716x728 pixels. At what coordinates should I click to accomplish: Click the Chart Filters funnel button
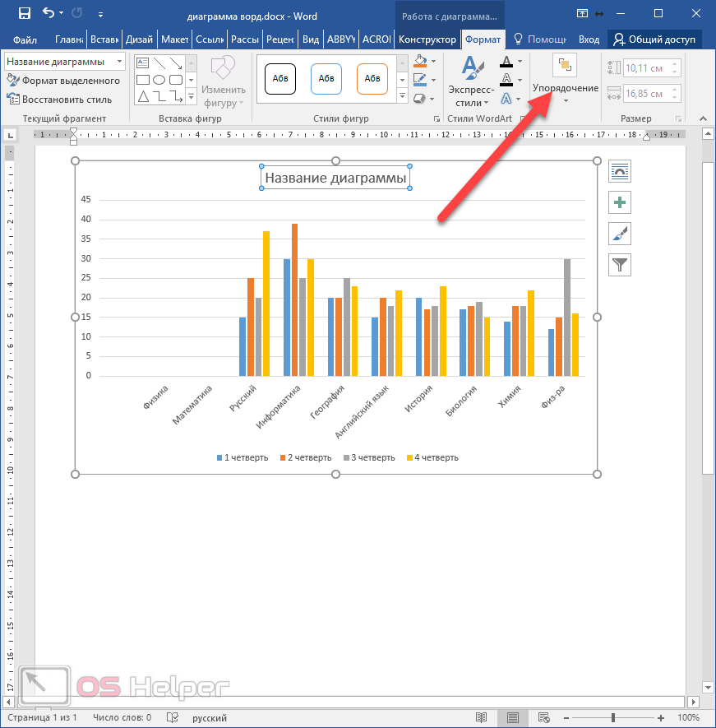pos(620,264)
